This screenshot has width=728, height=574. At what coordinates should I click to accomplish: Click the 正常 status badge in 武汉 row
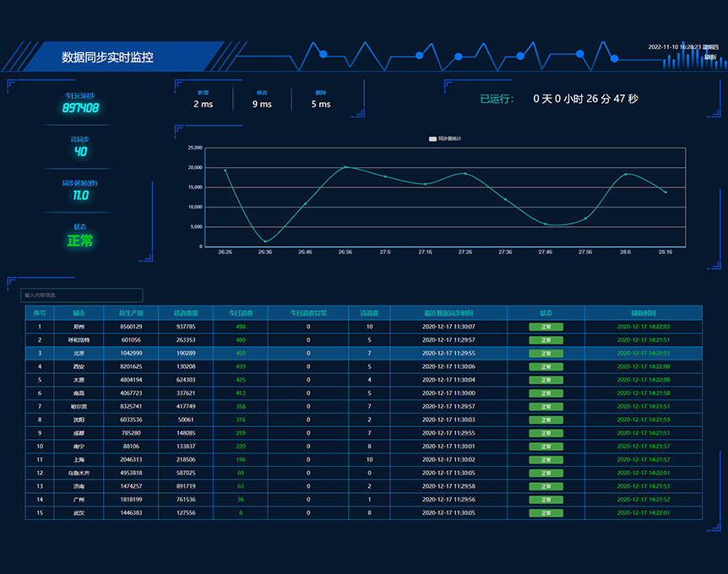tap(546, 513)
